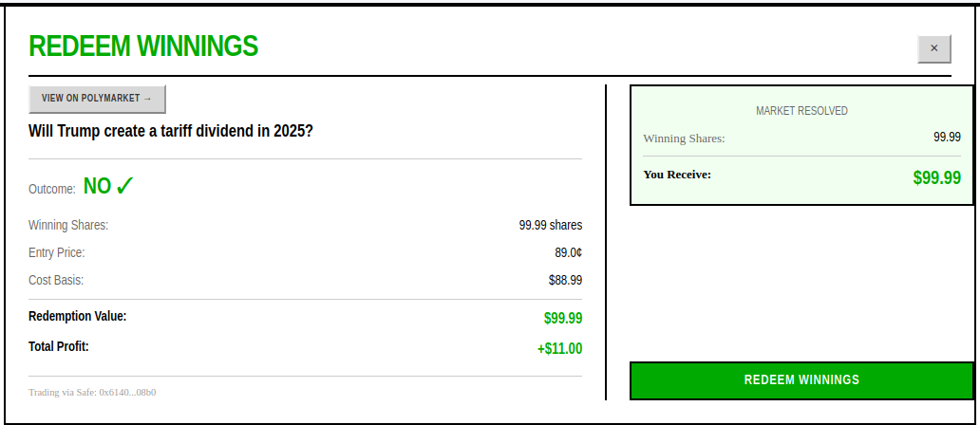This screenshot has height=425, width=980.
Task: Click the Cost Basis label
Action: 56,281
